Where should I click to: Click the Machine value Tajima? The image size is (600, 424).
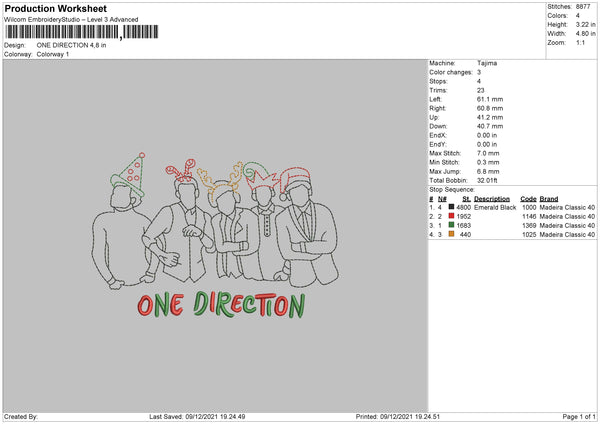(x=487, y=63)
